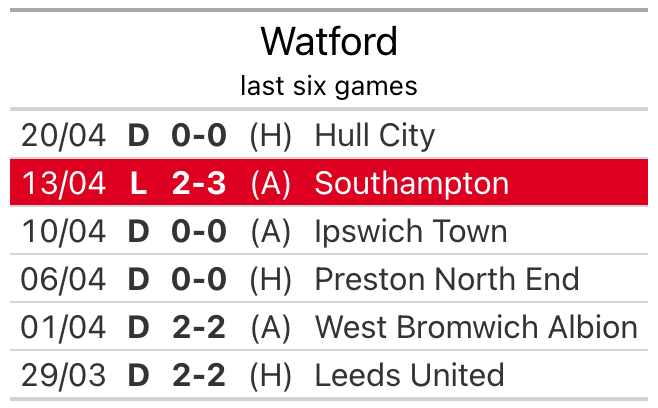Select the 29/03 date entry

(63, 375)
